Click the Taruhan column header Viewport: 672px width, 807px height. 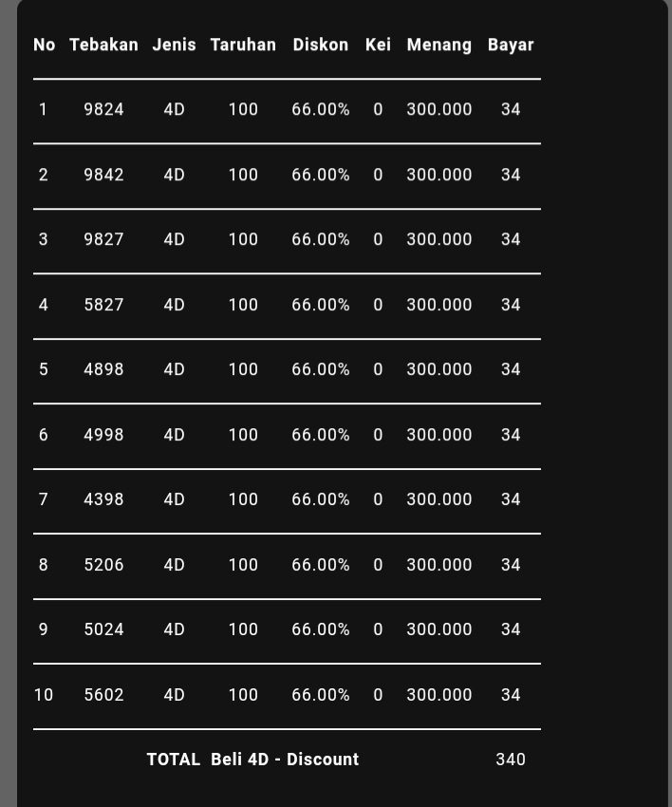pyautogui.click(x=243, y=45)
